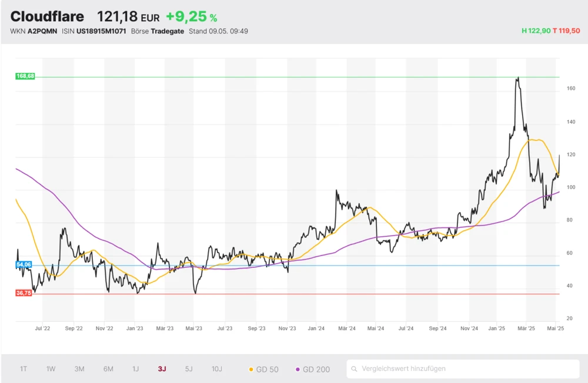Click the daily high H 122,90 value
588x383 pixels.
535,31
